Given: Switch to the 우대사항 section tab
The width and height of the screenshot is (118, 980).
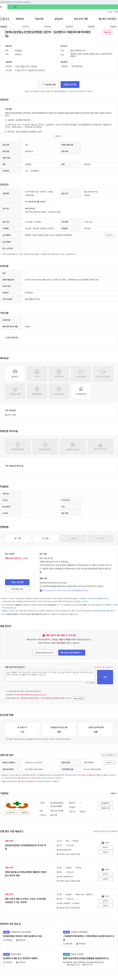Looking at the screenshot, I should point(47,27).
